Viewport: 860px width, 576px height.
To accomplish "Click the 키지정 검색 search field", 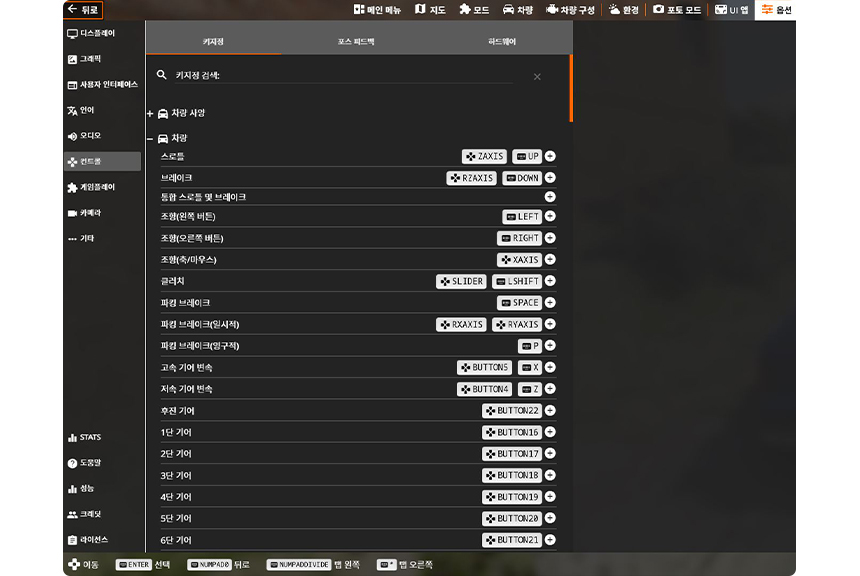I will 340,76.
